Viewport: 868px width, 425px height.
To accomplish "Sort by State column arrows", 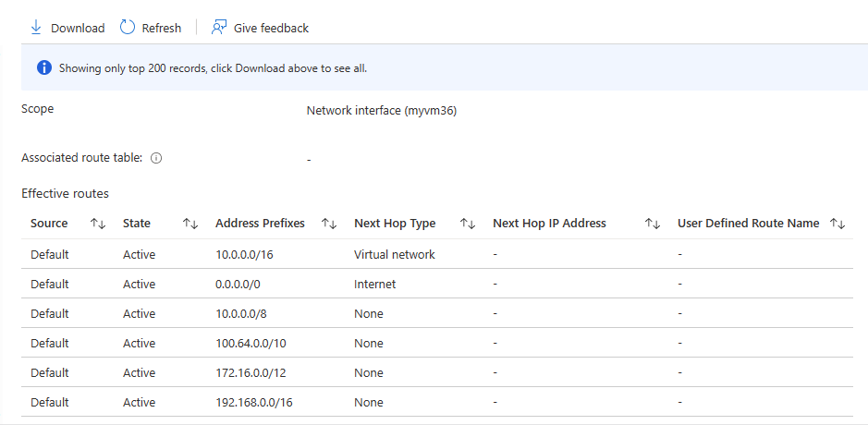I will pyautogui.click(x=190, y=224).
